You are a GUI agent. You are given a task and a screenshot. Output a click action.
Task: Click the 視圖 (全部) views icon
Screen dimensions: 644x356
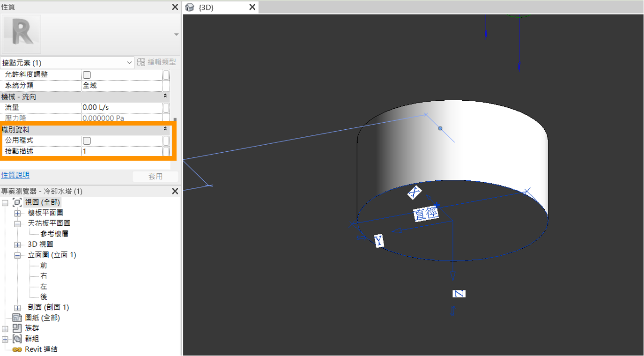(17, 202)
